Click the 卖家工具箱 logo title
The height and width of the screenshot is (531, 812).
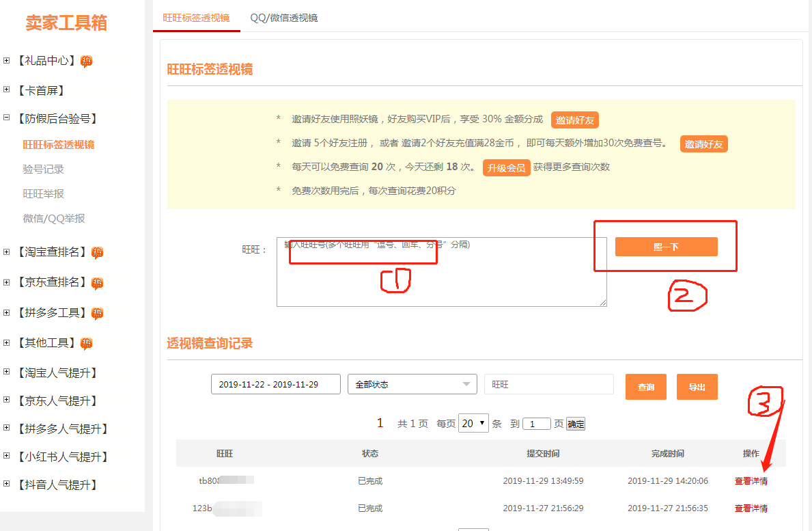tap(66, 23)
